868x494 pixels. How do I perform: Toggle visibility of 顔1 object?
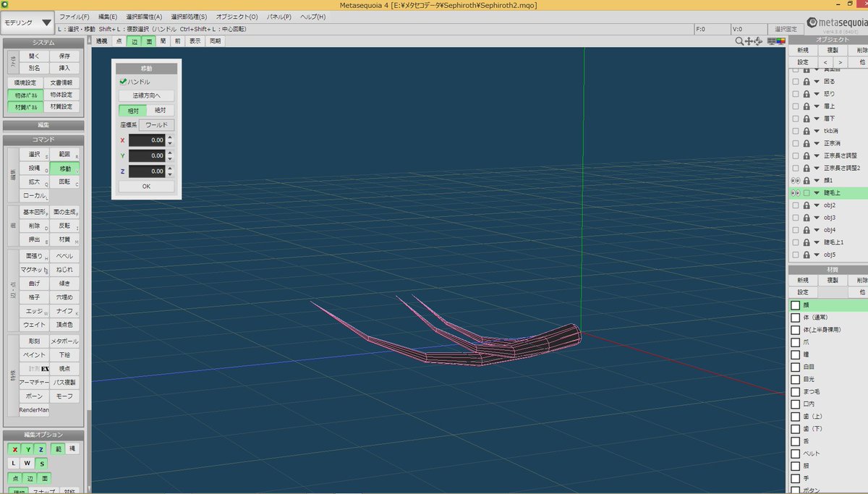click(x=796, y=180)
